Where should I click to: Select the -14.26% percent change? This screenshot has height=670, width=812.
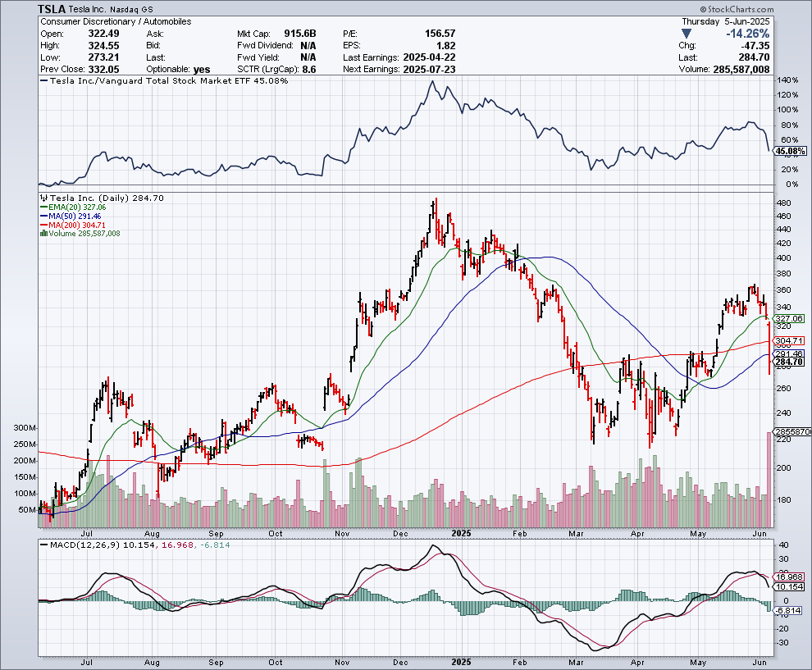pyautogui.click(x=747, y=34)
